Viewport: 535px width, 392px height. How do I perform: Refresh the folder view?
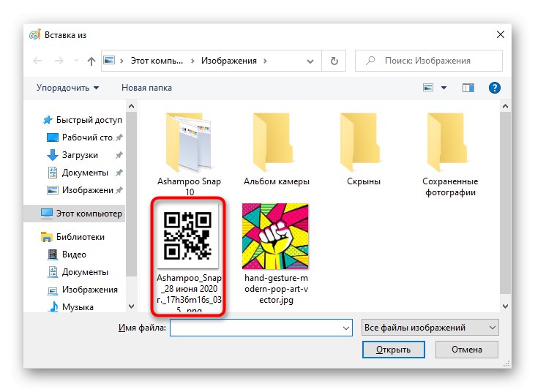tap(334, 61)
